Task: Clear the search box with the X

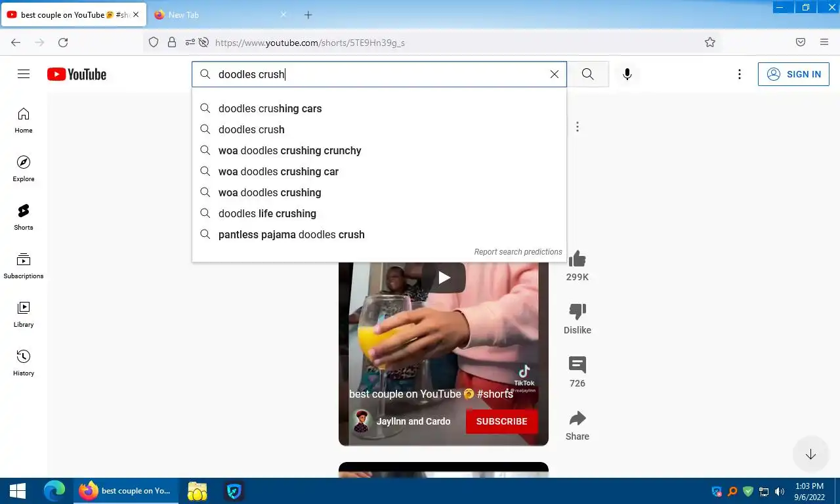Action: pyautogui.click(x=555, y=74)
